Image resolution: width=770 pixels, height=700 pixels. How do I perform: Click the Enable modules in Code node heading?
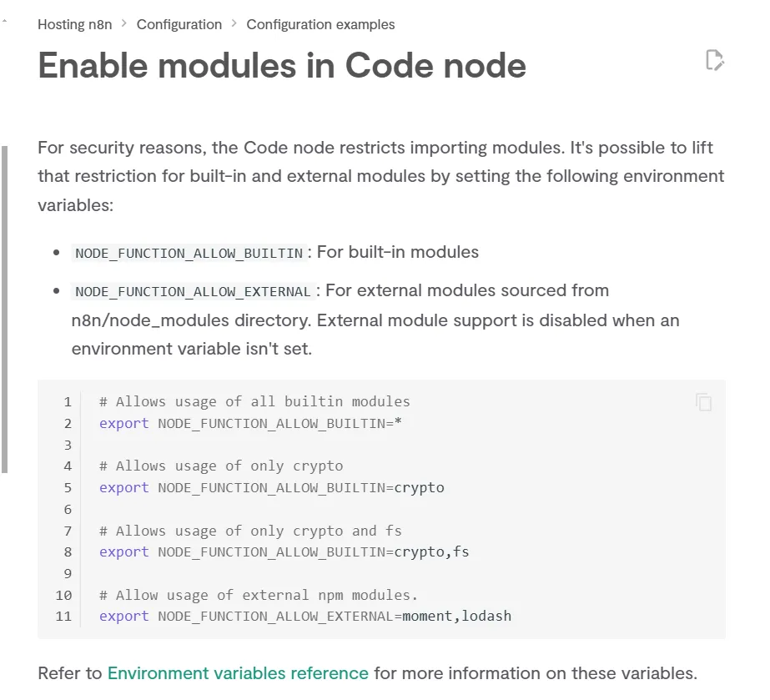tap(282, 65)
